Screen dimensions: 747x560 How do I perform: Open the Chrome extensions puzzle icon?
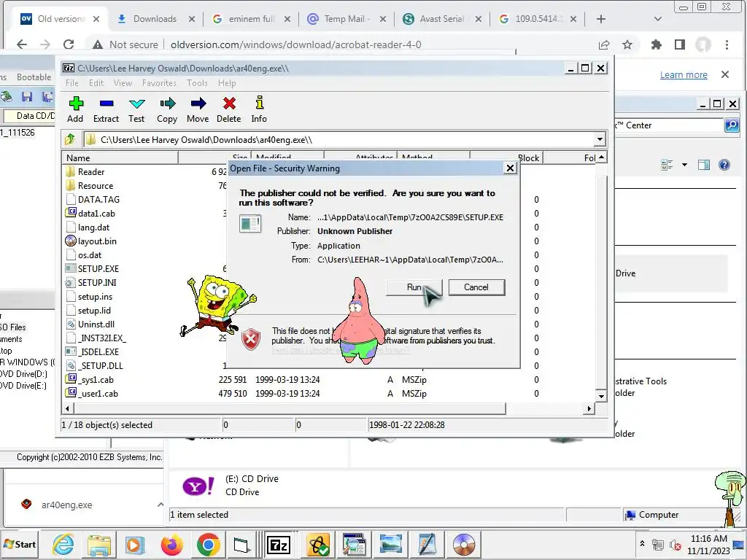tap(656, 44)
